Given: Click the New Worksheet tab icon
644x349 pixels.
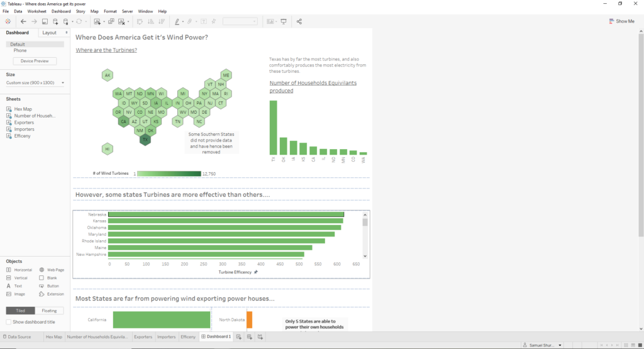Looking at the screenshot, I should click(239, 337).
